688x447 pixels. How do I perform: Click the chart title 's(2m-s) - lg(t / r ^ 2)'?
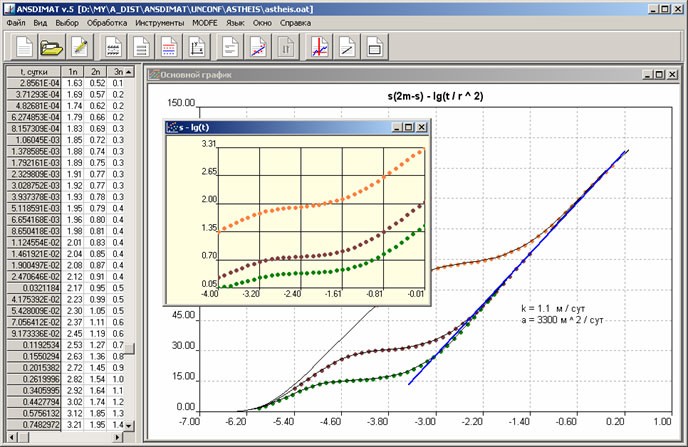(435, 96)
